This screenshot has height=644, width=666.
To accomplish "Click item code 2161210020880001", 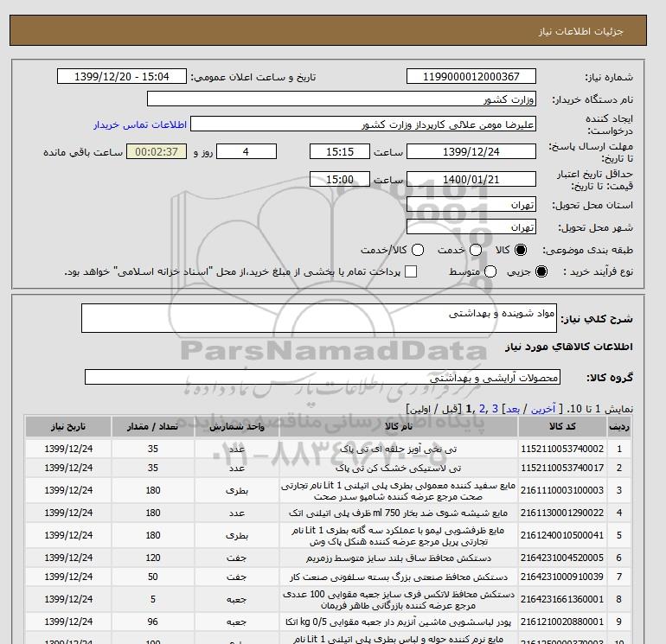I will click(562, 622).
